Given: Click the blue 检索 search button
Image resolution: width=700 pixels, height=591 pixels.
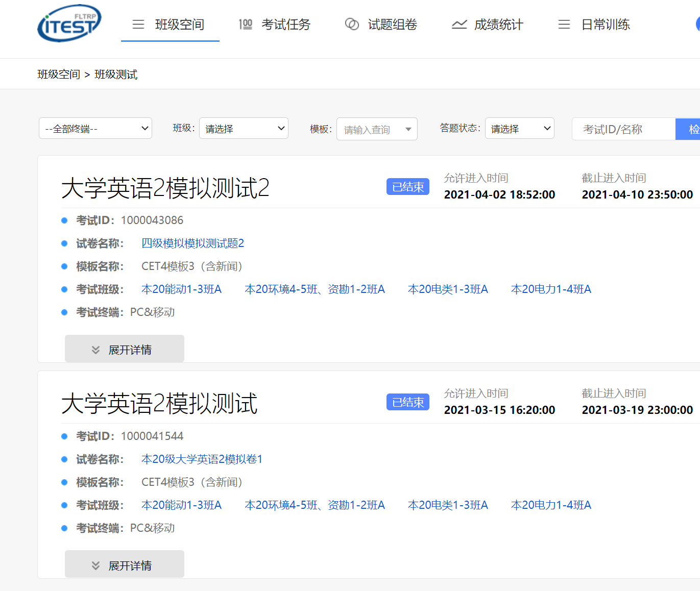Looking at the screenshot, I should [x=692, y=129].
